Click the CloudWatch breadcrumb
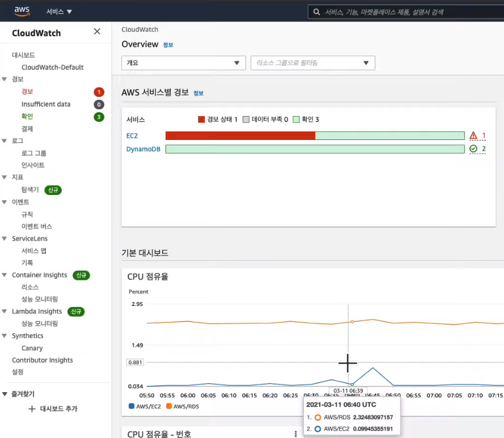The height and width of the screenshot is (438, 504). 140,29
